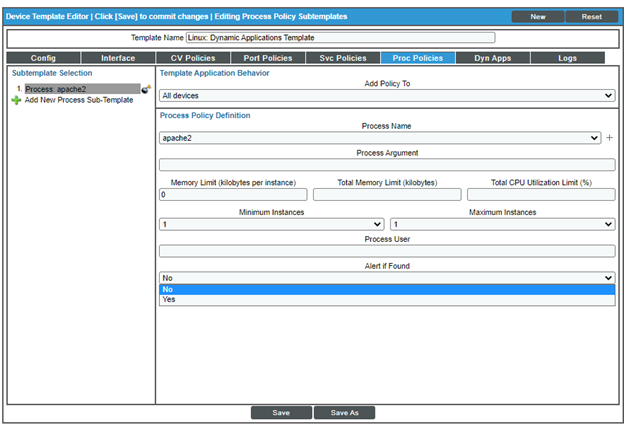Click the green plus Add New Process icon
The height and width of the screenshot is (425, 624).
tap(16, 100)
